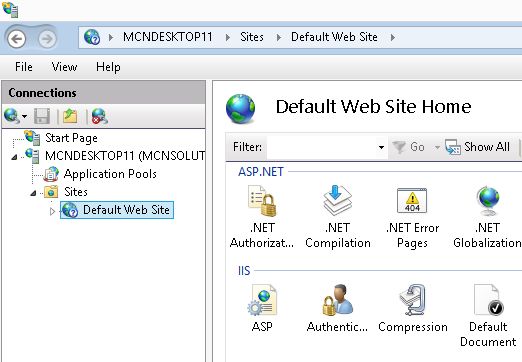Open the .NET Globalization feature
This screenshot has height=362, width=522.
tap(487, 217)
